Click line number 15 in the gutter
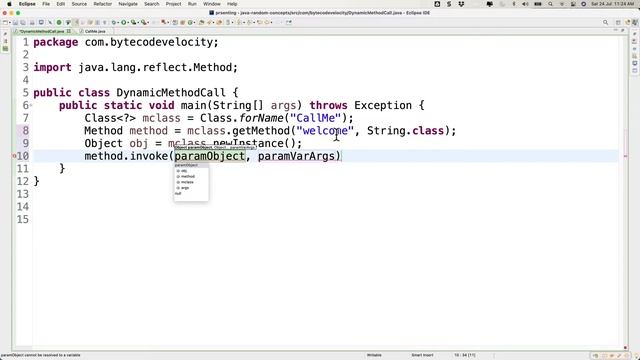640x360 pixels. pyautogui.click(x=23, y=219)
